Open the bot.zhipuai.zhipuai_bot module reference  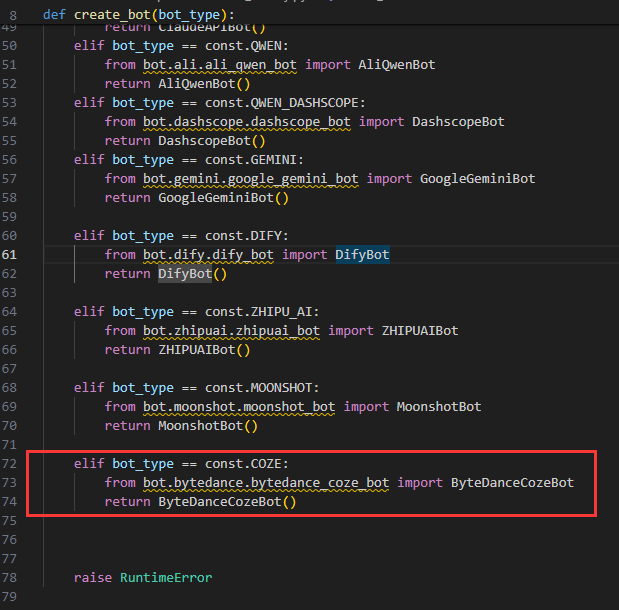(x=231, y=331)
